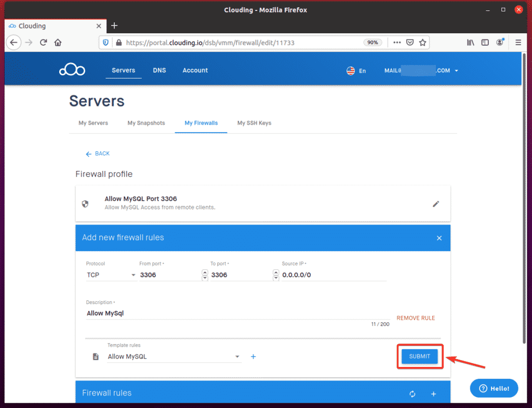This screenshot has height=408, width=532.
Task: Open the account email dropdown menu
Action: tap(421, 71)
